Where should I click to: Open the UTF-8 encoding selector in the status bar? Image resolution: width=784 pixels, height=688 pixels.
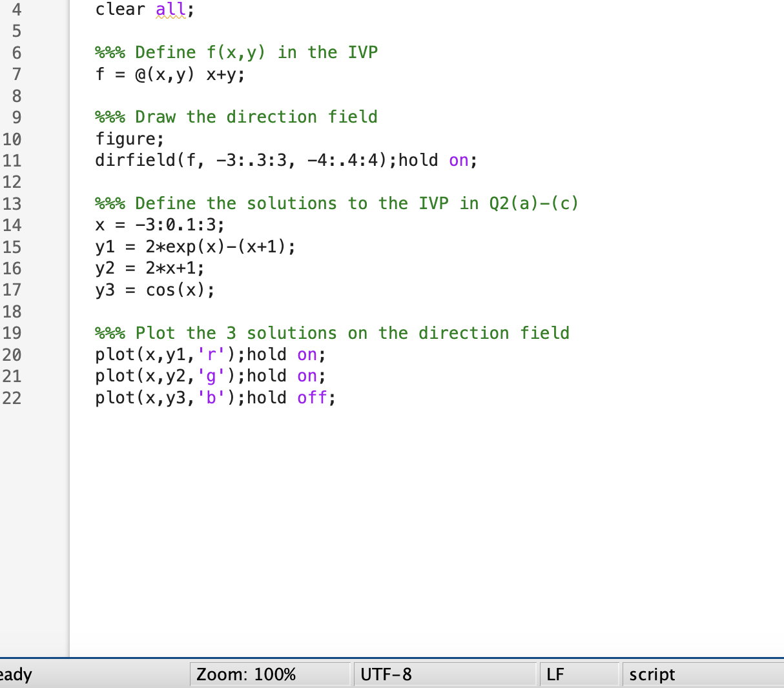[x=386, y=674]
